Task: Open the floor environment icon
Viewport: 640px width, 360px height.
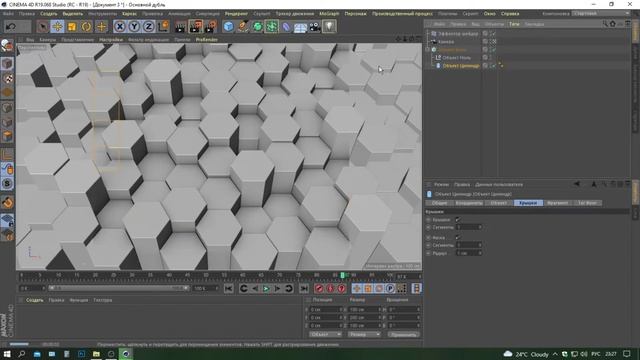Action: 300,27
